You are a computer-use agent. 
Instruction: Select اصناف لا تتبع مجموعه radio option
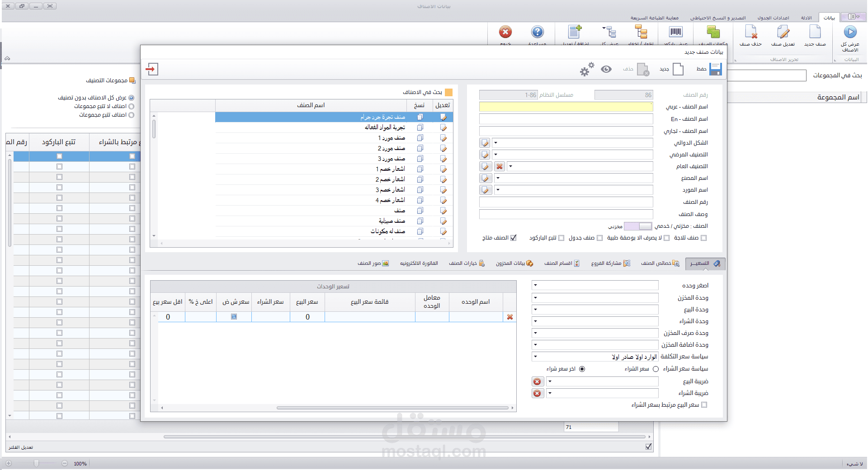point(131,106)
